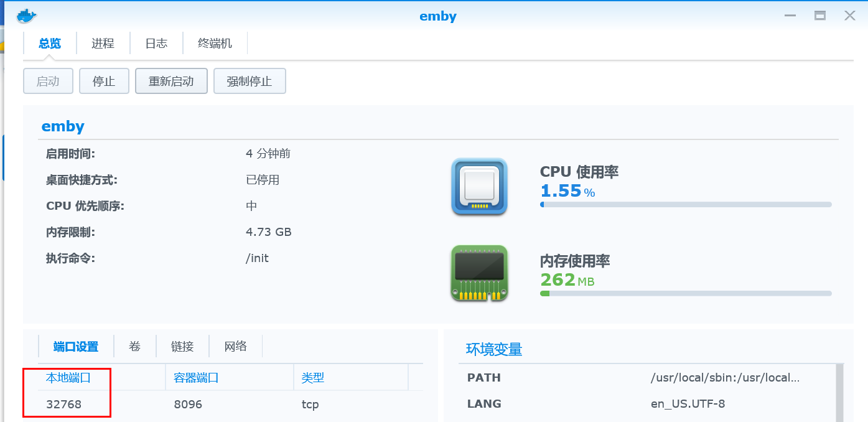The image size is (868, 422).
Task: Click the 4.73 GB memory limit value
Action: coord(269,232)
